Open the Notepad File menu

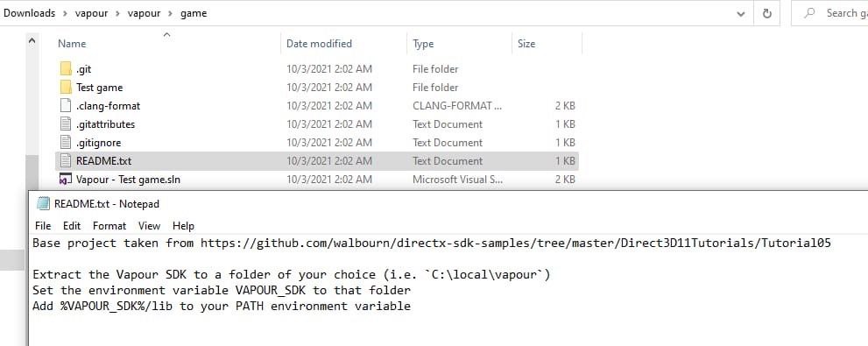[43, 226]
